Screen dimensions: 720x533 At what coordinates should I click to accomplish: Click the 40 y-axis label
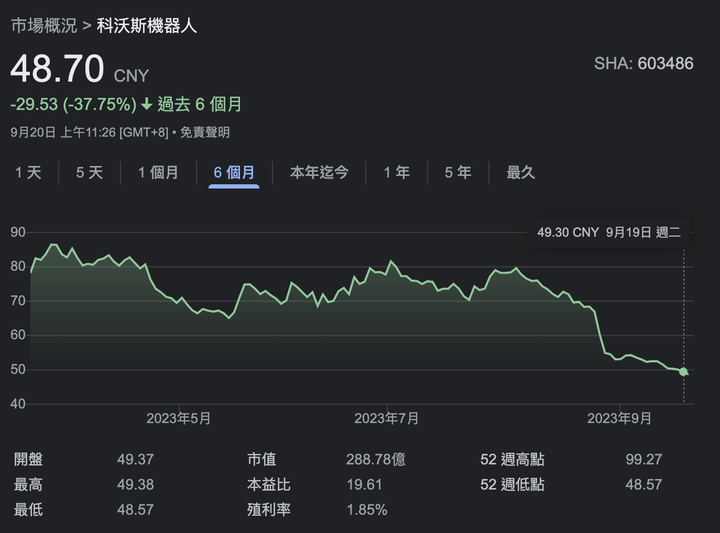(x=18, y=404)
